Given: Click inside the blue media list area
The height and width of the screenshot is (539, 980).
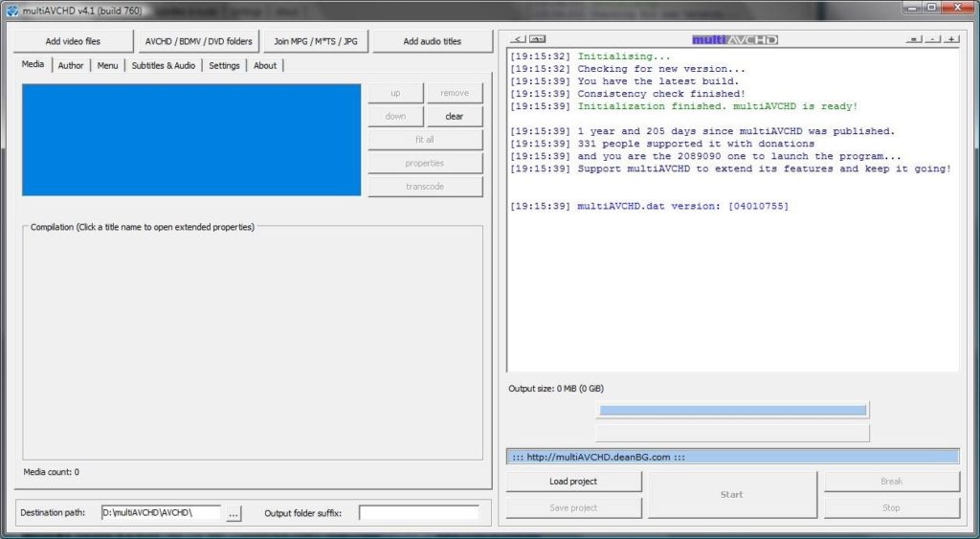Looking at the screenshot, I should coord(191,140).
